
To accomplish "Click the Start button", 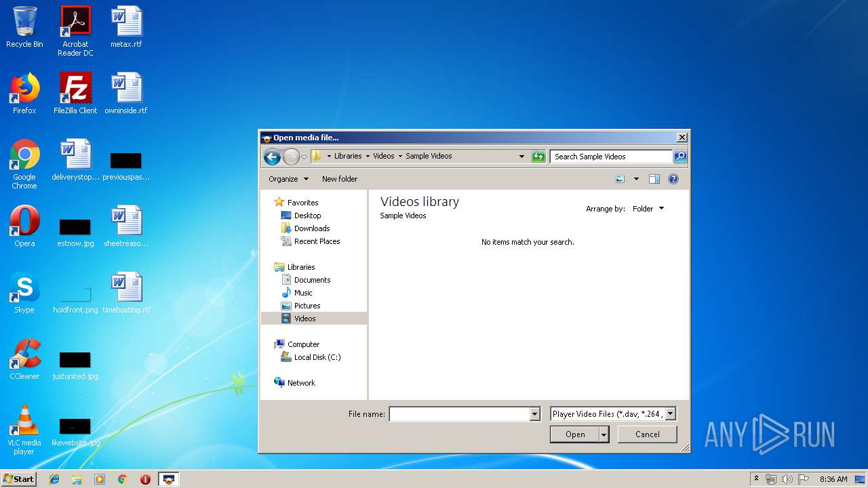I will tap(18, 479).
